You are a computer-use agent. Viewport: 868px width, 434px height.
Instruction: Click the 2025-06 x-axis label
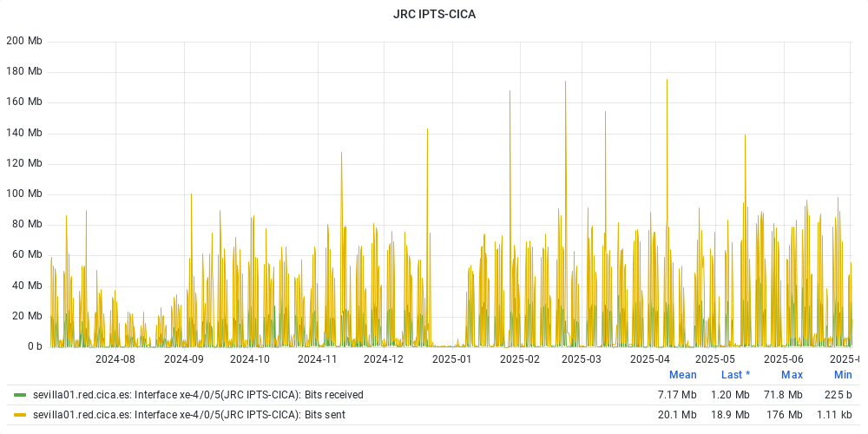(784, 358)
